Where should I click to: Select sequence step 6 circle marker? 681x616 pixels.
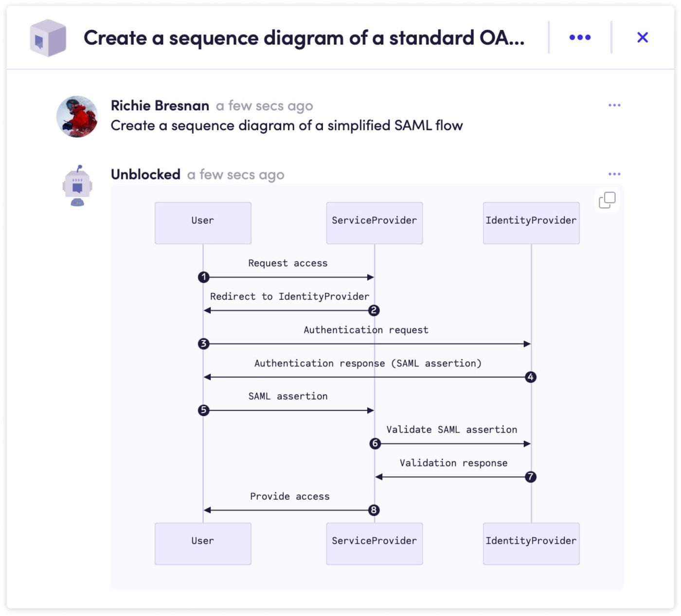[x=375, y=444]
